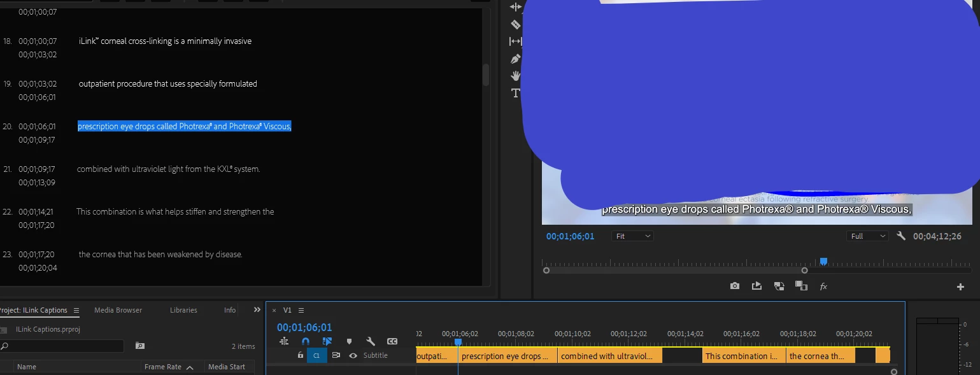This screenshot has width=980, height=375.
Task: Select the Slip tool
Action: [x=516, y=41]
